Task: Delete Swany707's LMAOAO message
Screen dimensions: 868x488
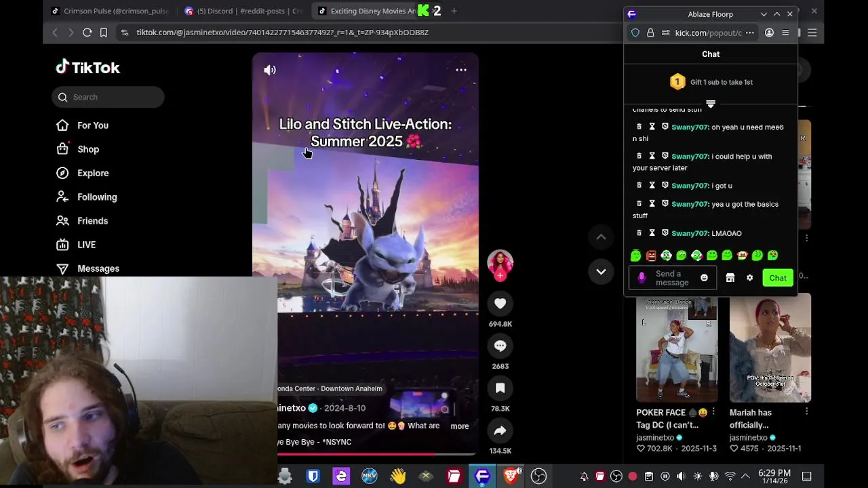Action: [639, 233]
